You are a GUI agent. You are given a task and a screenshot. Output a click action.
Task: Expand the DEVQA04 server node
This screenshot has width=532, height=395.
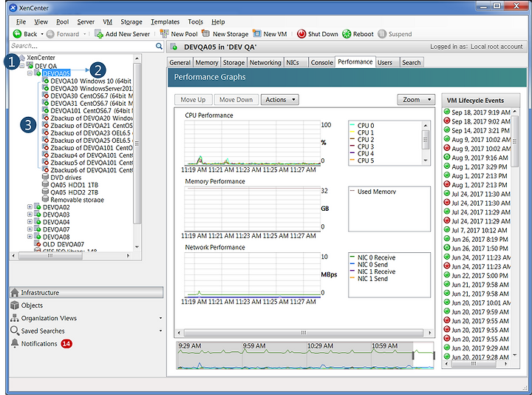point(30,222)
